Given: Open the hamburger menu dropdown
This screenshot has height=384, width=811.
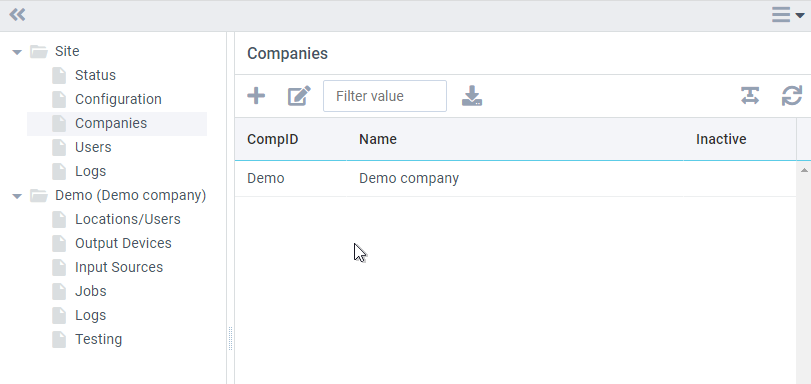Looking at the screenshot, I should pos(788,15).
